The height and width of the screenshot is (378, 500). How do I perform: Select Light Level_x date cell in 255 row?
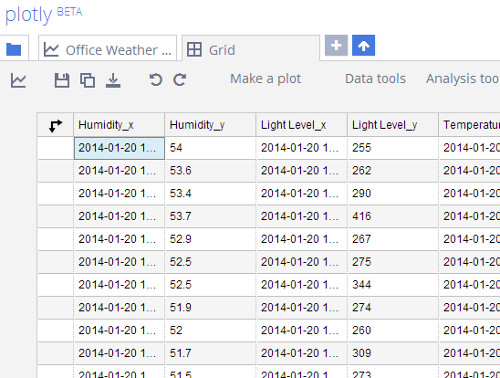pyautogui.click(x=302, y=148)
